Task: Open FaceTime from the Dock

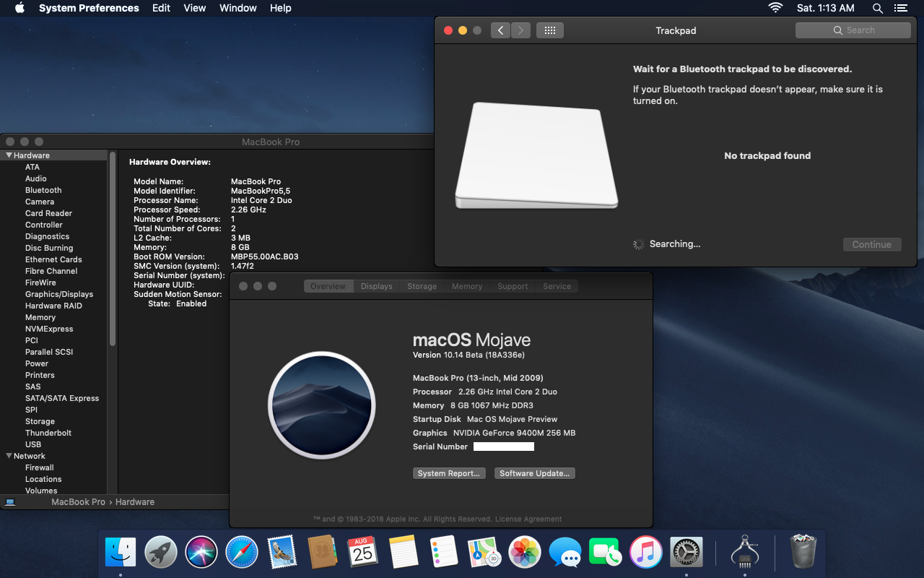Action: (606, 553)
